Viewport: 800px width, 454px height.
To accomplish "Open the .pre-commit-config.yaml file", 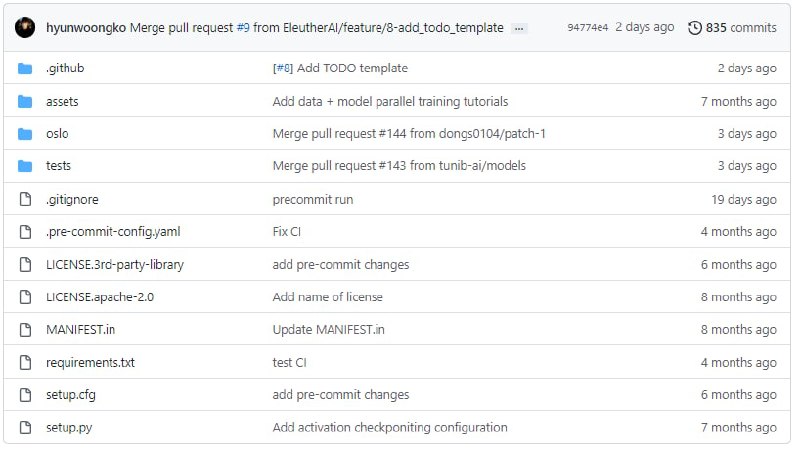I will 113,232.
